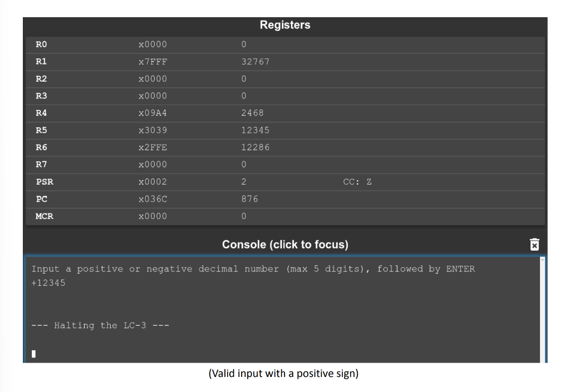
Task: Click the CC: Z condition code indicator
Action: click(x=357, y=182)
